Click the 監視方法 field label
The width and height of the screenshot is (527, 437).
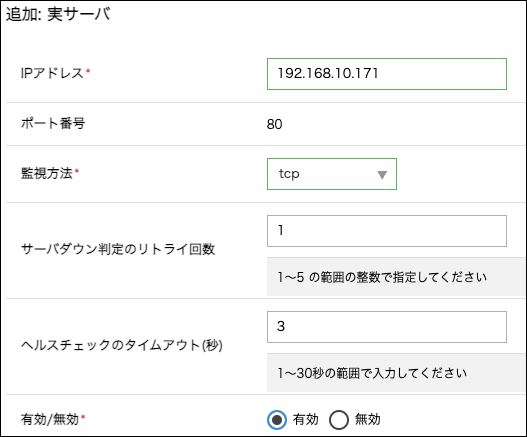47,173
